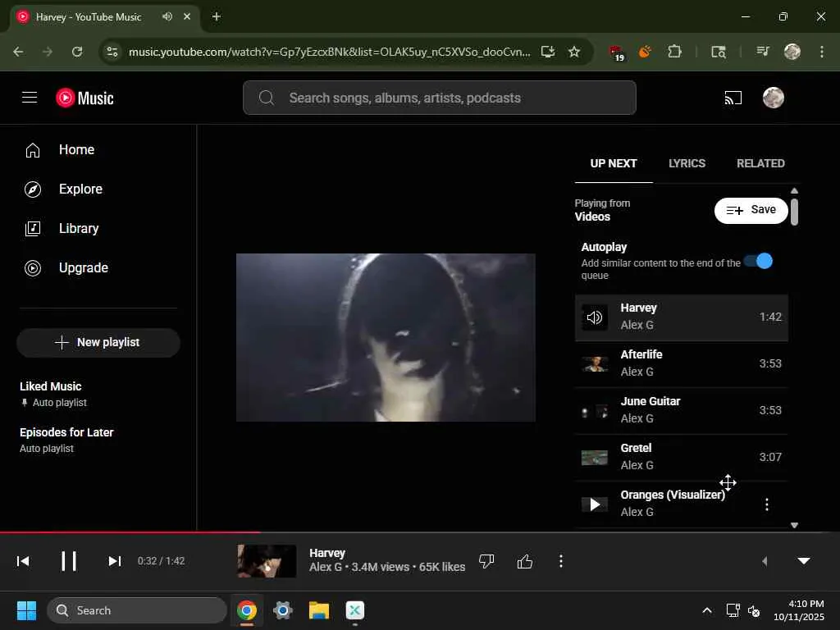Screen dimensions: 840x630
Task: Open the extension with badge 19
Action: point(617,52)
